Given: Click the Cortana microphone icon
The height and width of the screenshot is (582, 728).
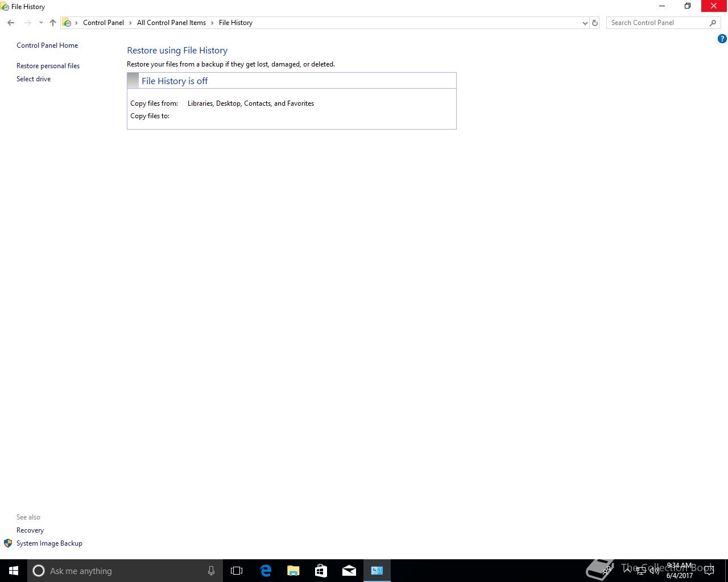Looking at the screenshot, I should tap(211, 571).
